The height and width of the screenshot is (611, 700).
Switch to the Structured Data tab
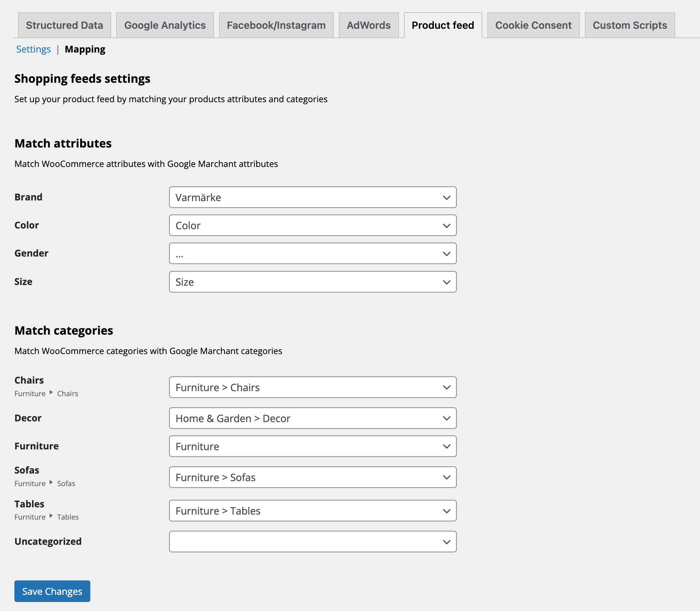click(x=64, y=25)
